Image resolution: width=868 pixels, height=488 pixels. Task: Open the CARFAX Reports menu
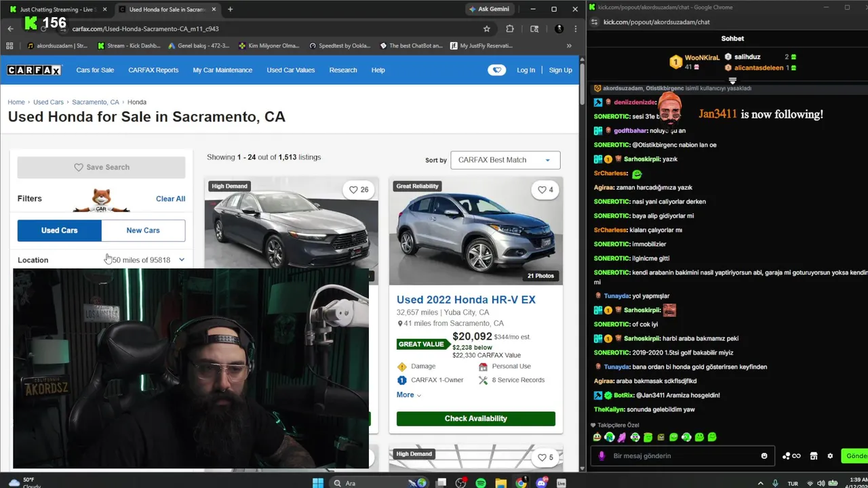(x=153, y=70)
